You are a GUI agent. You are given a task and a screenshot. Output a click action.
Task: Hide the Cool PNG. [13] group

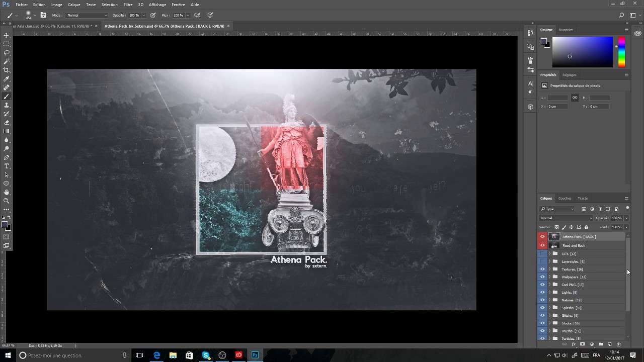click(x=542, y=285)
